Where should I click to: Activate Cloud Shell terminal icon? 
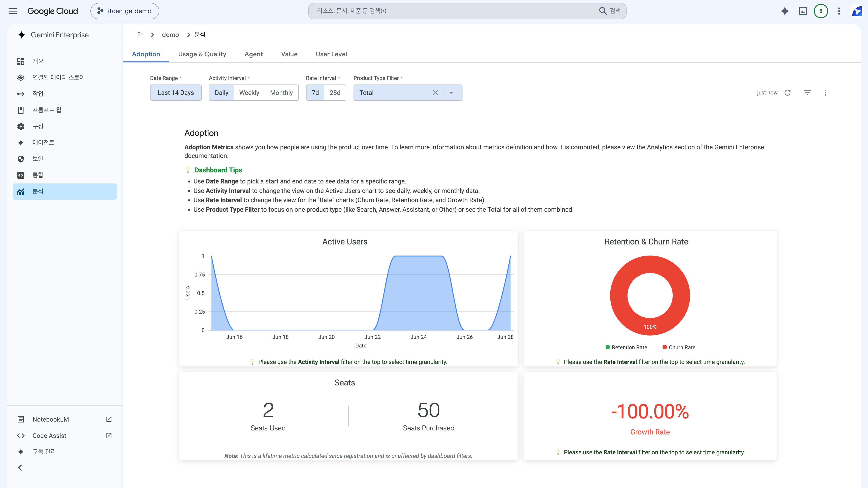coord(803,11)
